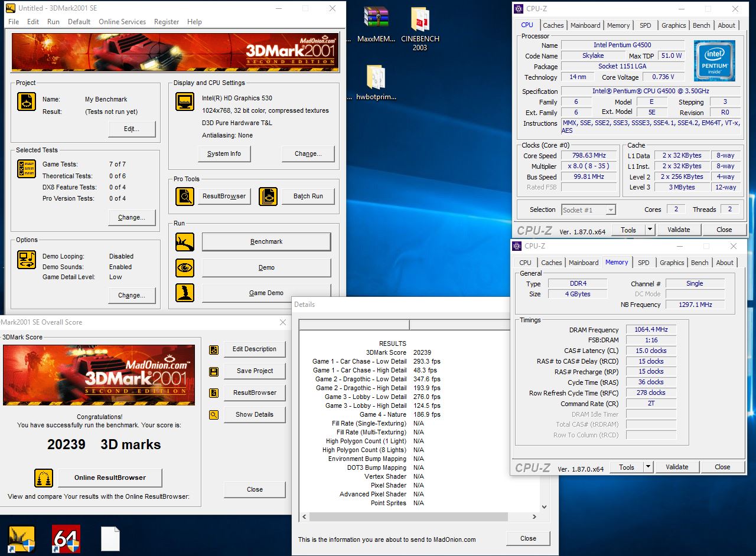Screen dimensions: 756x556
Task: Open Tools dropdown arrow in upper CPU-Z
Action: (x=650, y=230)
